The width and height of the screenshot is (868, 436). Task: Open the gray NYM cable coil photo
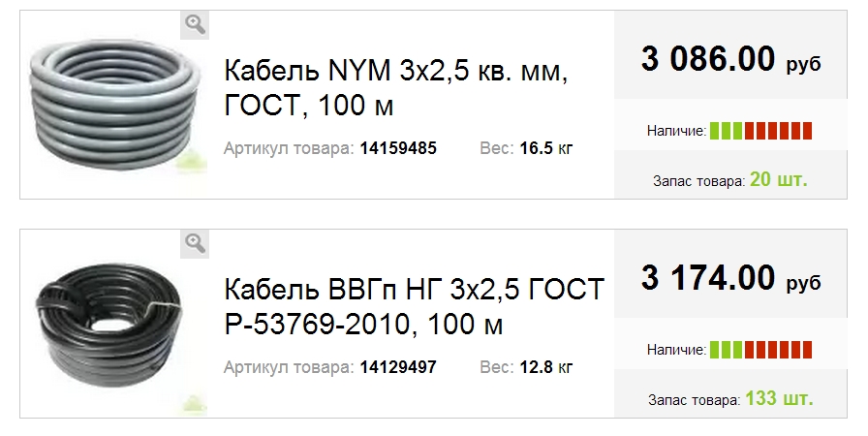(109, 97)
